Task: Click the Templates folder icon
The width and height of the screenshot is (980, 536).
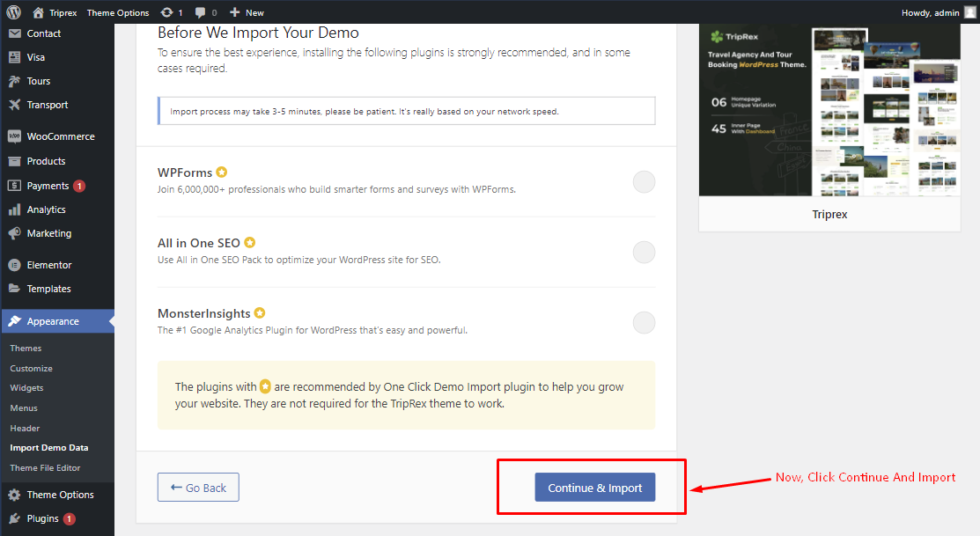Action: 15,289
